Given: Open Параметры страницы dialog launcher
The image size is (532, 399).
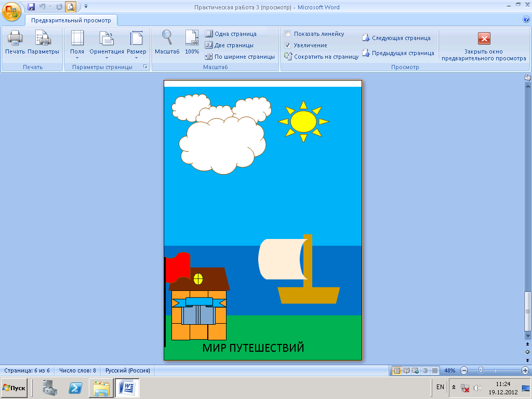Looking at the screenshot, I should 145,67.
